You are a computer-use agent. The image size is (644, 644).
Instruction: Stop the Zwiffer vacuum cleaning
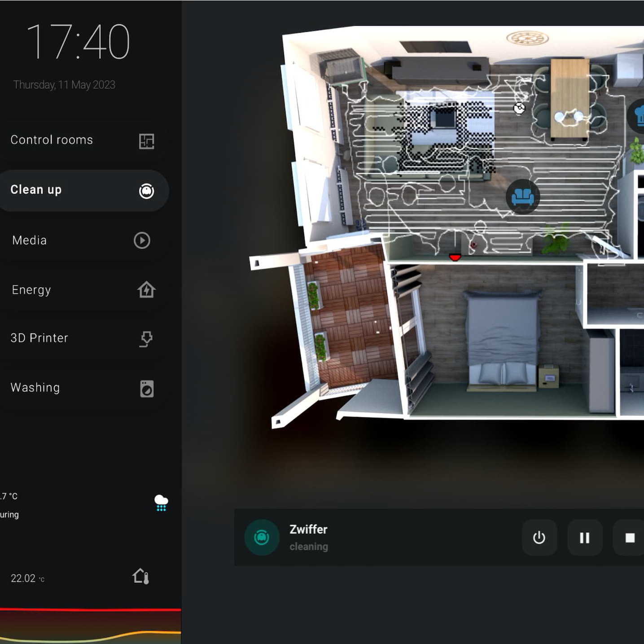[x=630, y=538]
